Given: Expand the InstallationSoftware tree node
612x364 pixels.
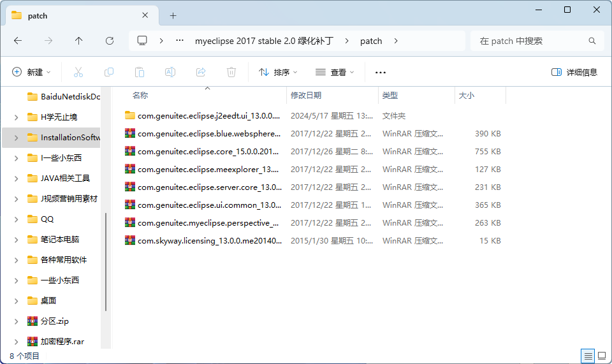Looking at the screenshot, I should click(x=17, y=138).
